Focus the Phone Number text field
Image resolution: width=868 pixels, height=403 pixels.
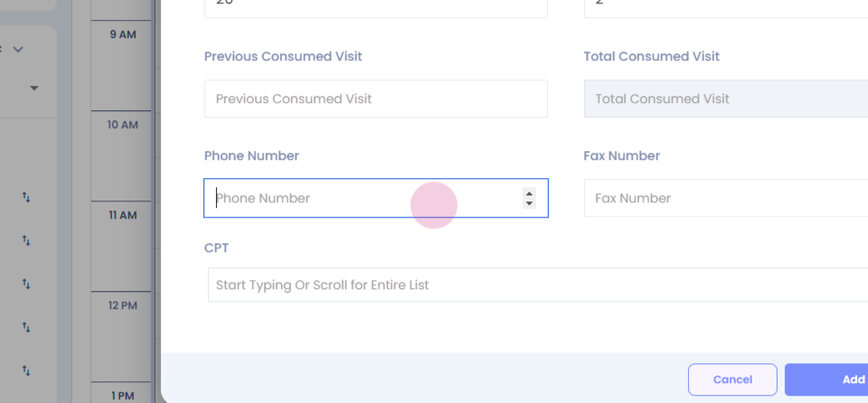[362, 198]
